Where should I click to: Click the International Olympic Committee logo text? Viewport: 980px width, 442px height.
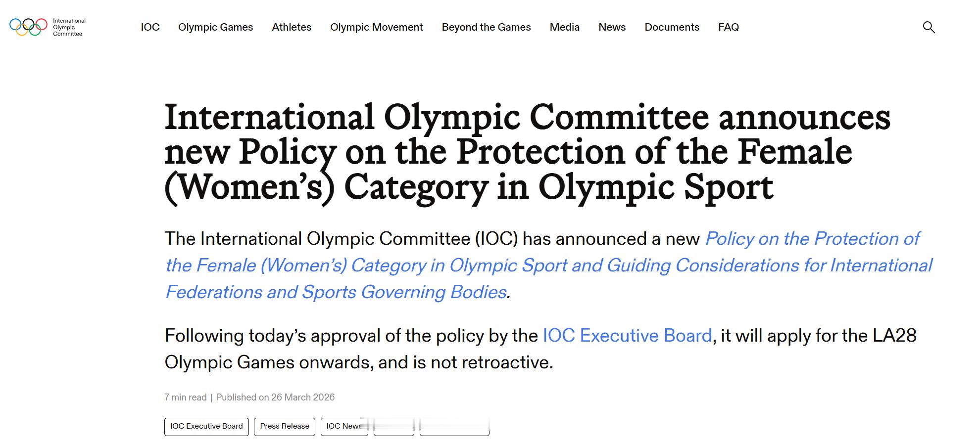coord(69,27)
